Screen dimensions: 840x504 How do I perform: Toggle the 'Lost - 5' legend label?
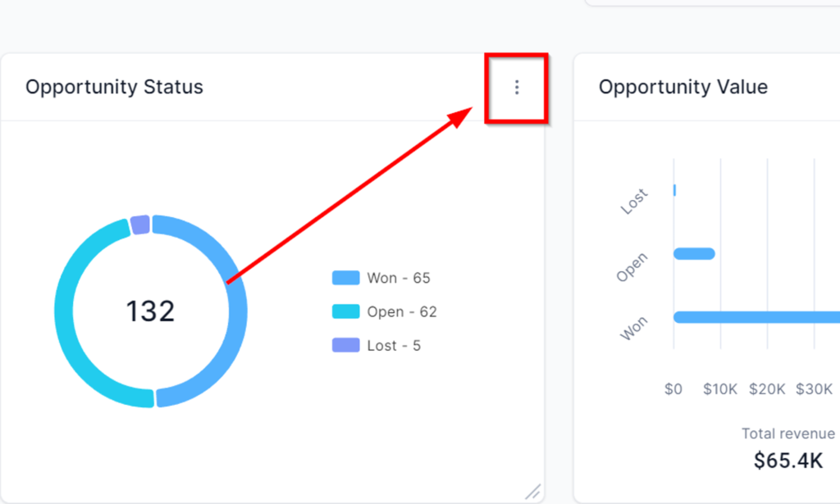394,345
